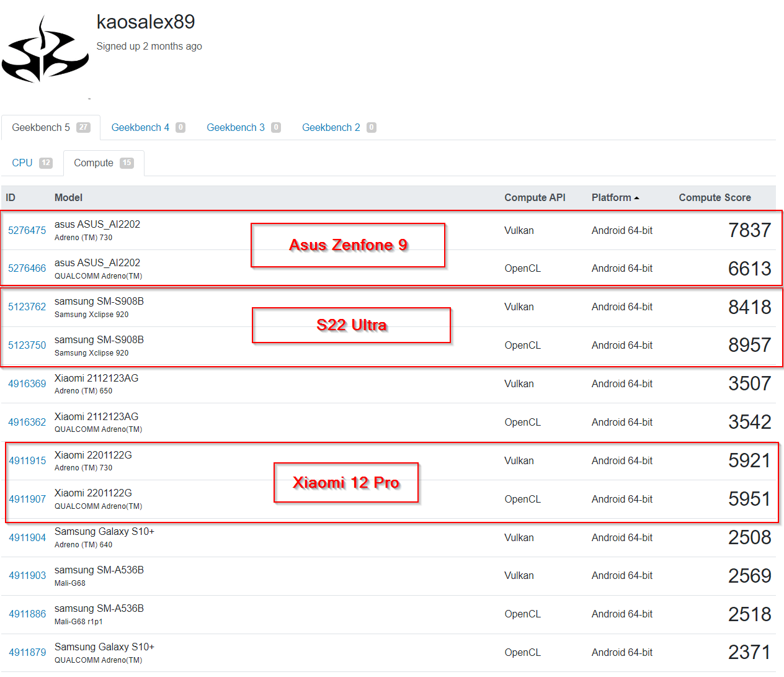Open result ID 5123750 link
784x677 pixels.
[27, 345]
